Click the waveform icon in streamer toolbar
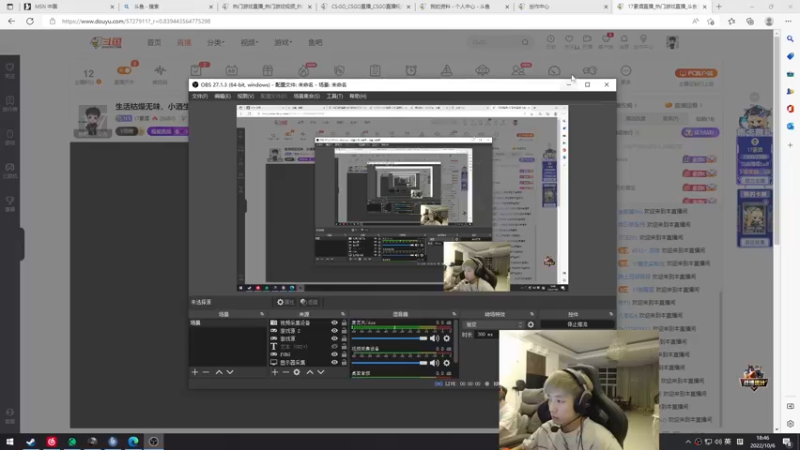 click(160, 70)
